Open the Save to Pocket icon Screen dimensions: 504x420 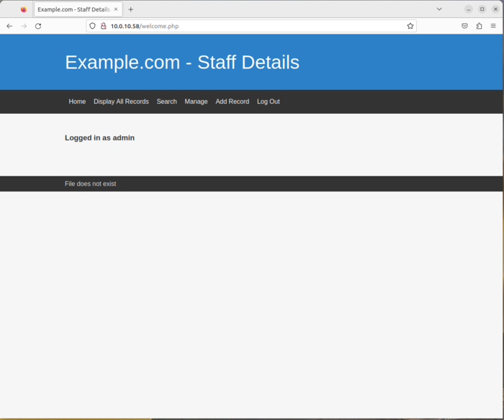[x=464, y=26]
